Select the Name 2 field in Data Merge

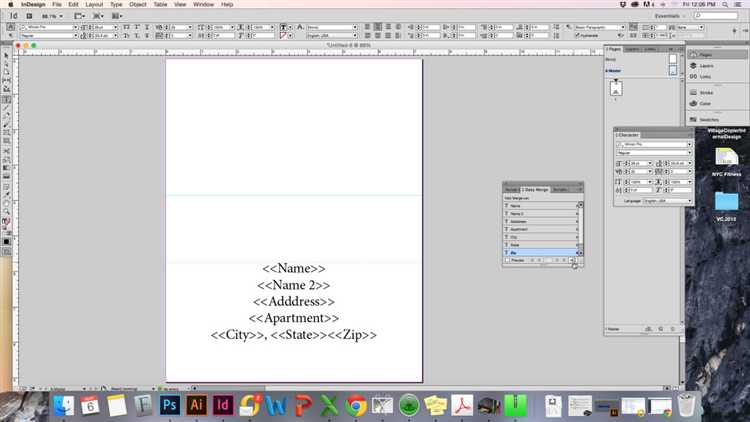pos(540,213)
